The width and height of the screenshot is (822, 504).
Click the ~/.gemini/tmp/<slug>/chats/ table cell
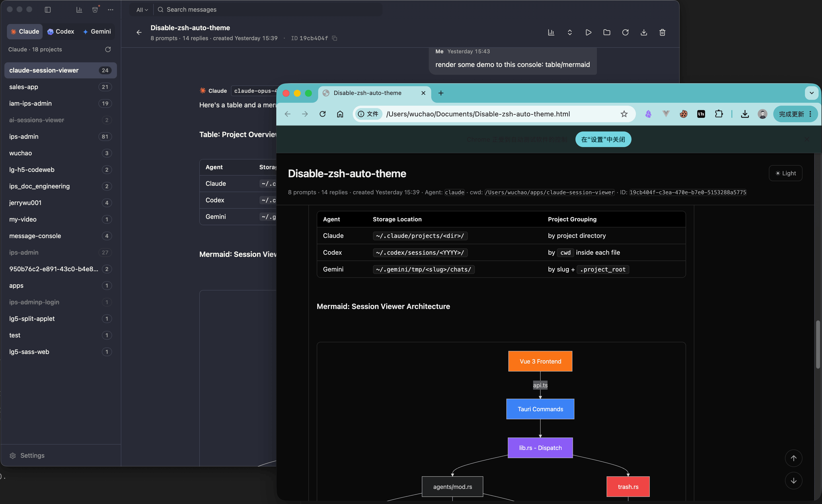(423, 269)
